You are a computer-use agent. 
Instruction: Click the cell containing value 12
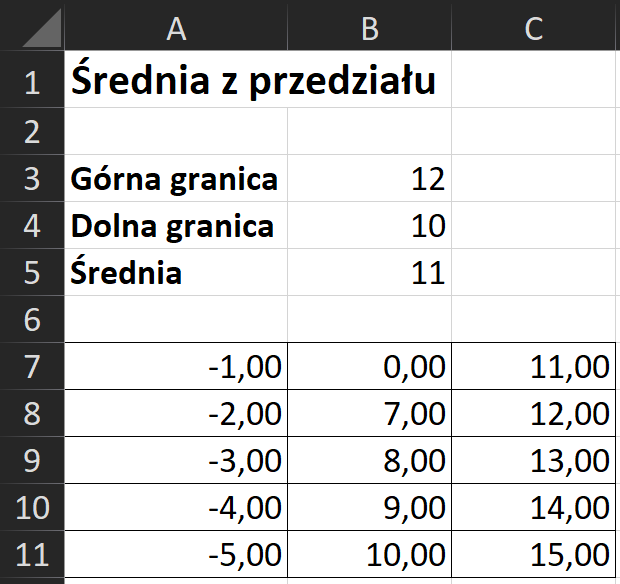(x=370, y=179)
